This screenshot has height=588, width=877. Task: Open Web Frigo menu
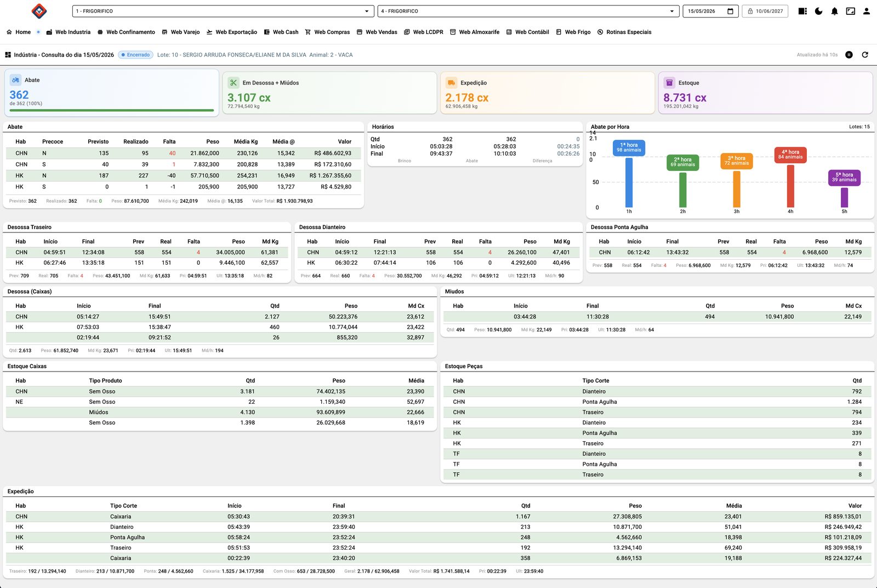point(573,32)
